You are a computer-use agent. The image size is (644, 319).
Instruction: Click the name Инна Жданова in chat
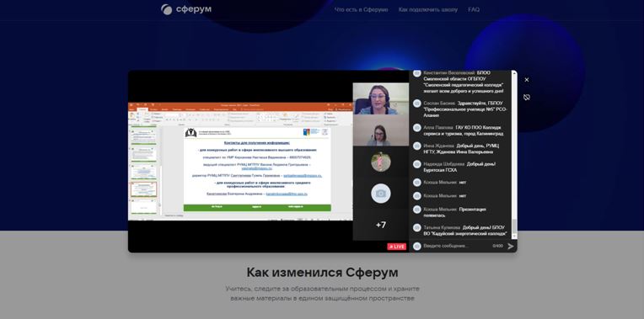(438, 146)
